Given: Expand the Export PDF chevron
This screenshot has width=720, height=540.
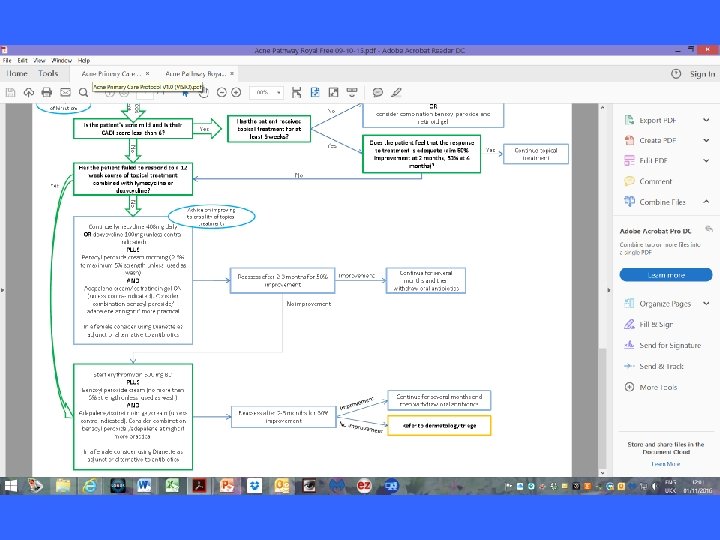Looking at the screenshot, I should tap(706, 120).
